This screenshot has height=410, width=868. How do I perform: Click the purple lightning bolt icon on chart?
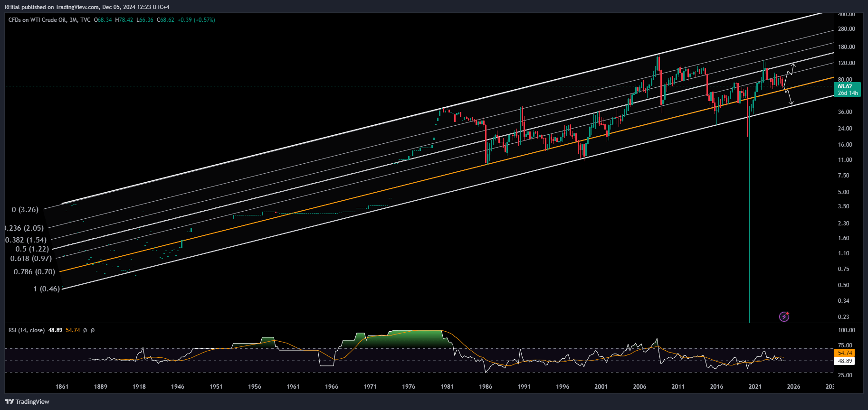(x=784, y=317)
